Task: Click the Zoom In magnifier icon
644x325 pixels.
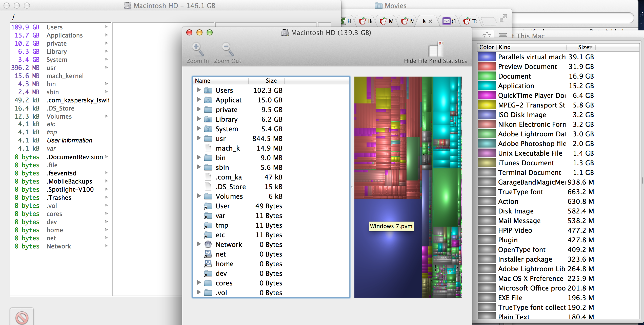Action: pyautogui.click(x=198, y=49)
